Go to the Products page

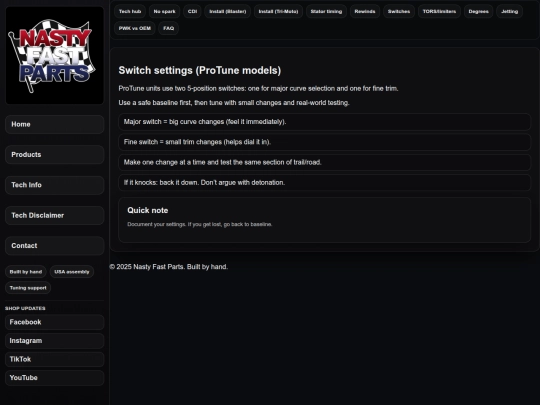tap(54, 155)
